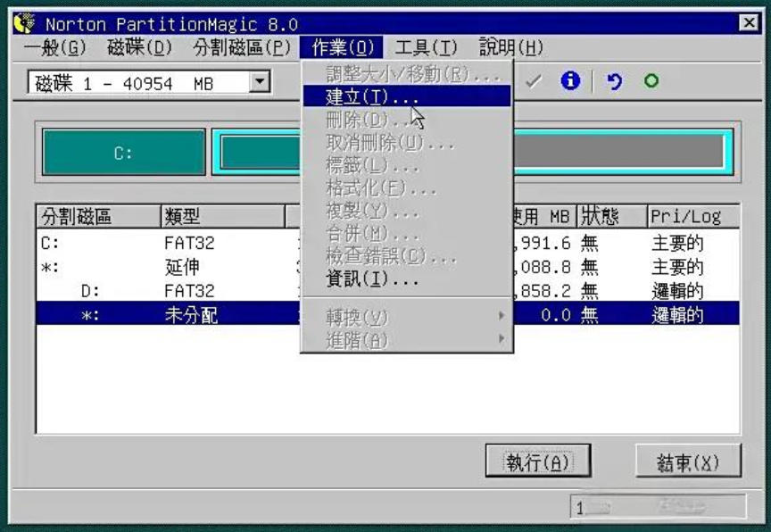Click the 格式化(F)... menu entry

pos(407,187)
